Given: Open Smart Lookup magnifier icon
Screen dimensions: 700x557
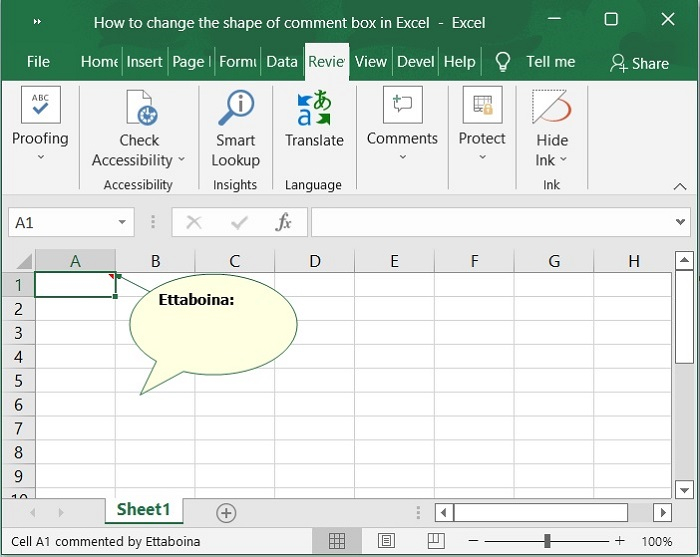Looking at the screenshot, I should (236, 108).
